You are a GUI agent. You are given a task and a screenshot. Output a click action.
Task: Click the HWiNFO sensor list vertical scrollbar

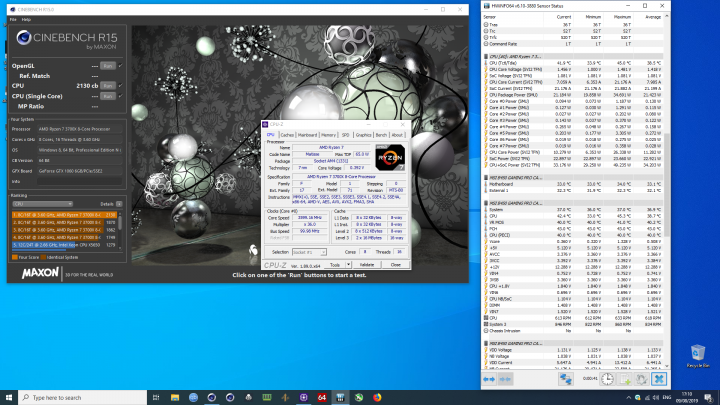(x=667, y=185)
